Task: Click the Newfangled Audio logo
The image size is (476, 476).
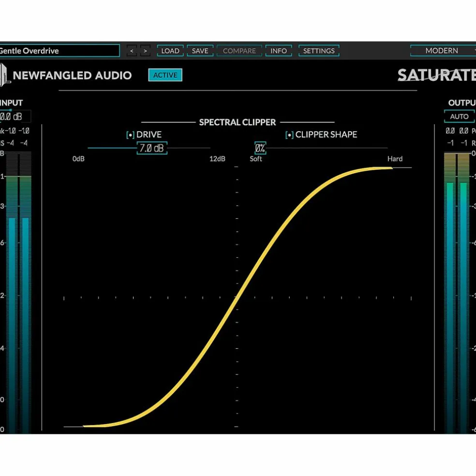Action: (x=66, y=75)
